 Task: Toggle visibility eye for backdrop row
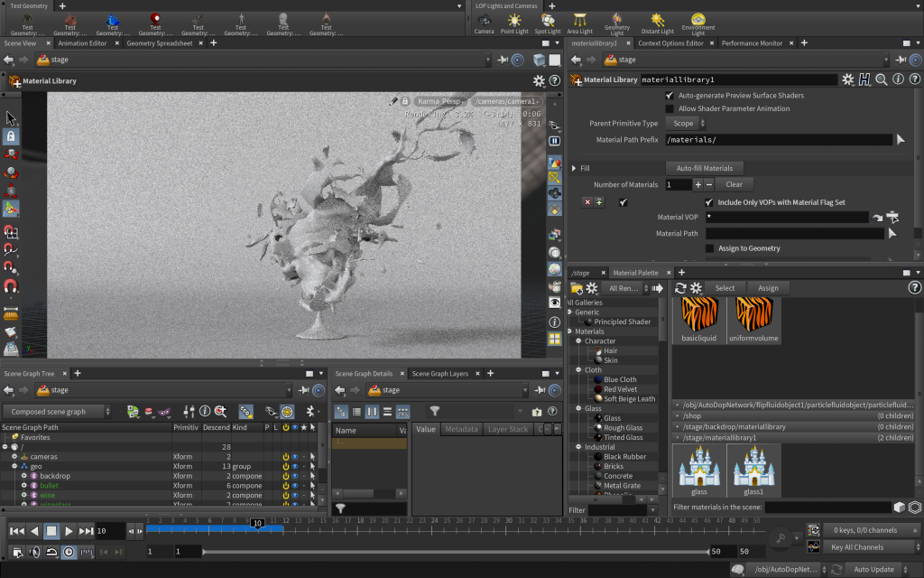click(295, 476)
